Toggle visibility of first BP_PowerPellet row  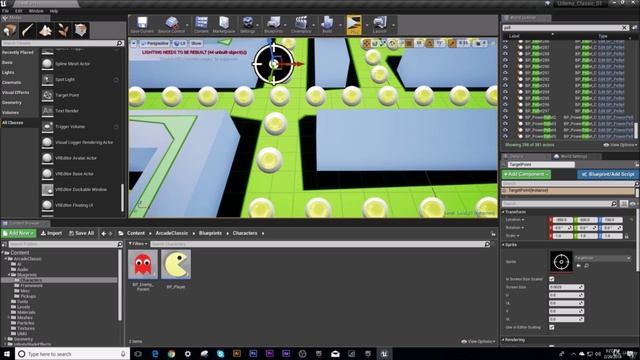click(x=505, y=117)
